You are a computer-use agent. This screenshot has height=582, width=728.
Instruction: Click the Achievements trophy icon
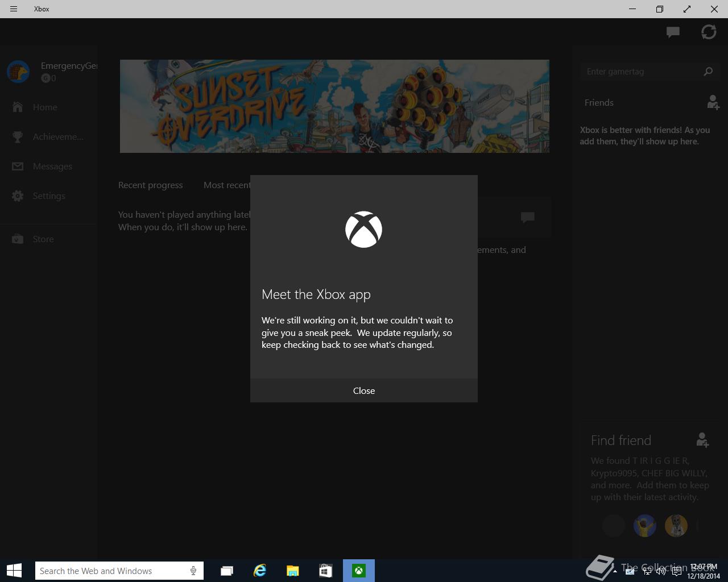tap(18, 136)
